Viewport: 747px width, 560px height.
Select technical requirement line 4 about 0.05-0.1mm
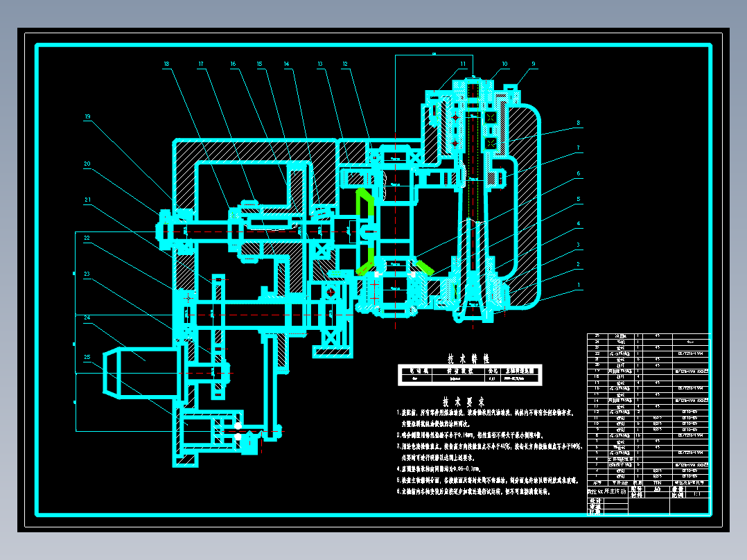(439, 469)
